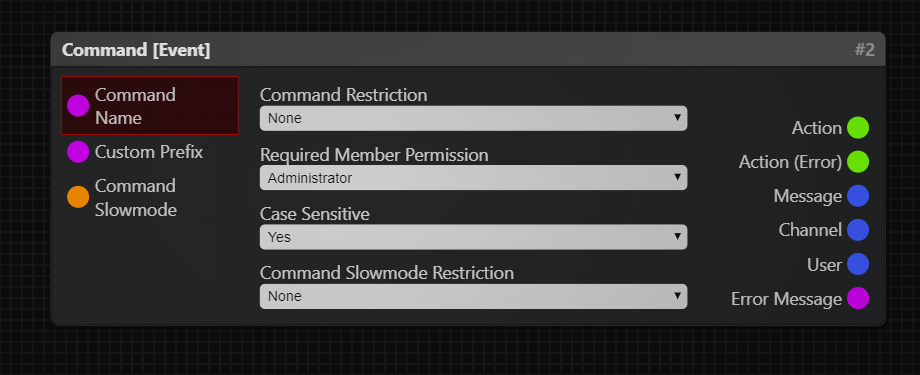Click the Command Name input label
Screen dimensions: 920x375
coord(135,106)
